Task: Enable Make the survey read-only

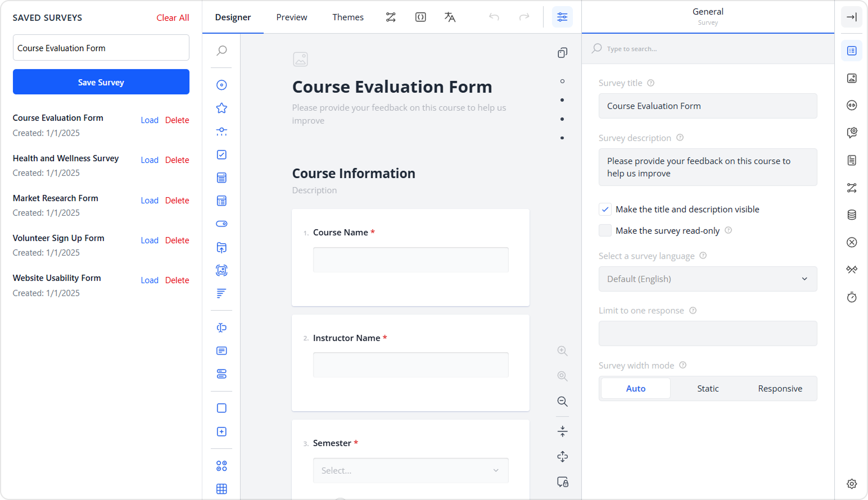Action: 605,230
